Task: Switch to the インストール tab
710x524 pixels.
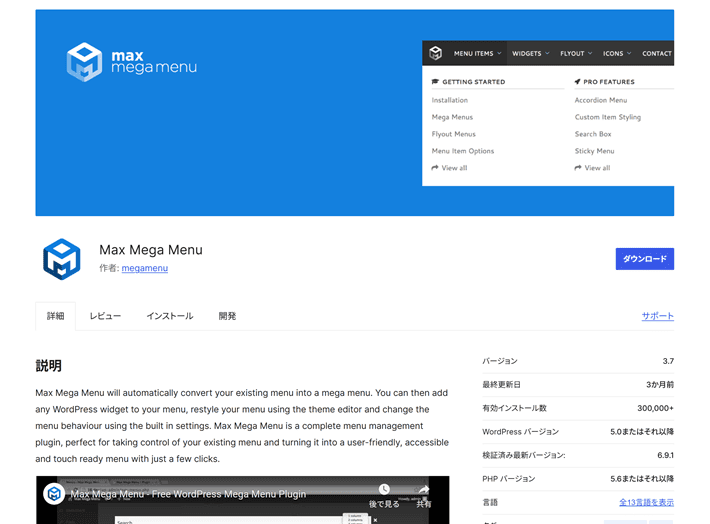Action: click(x=170, y=316)
